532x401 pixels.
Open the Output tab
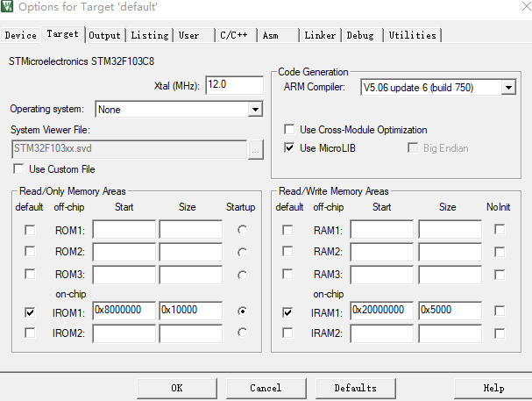click(104, 35)
